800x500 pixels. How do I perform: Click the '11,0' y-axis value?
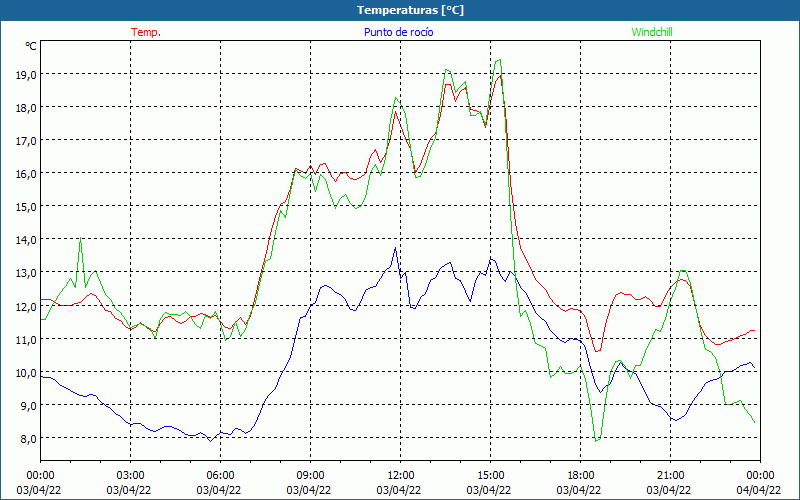click(26, 339)
